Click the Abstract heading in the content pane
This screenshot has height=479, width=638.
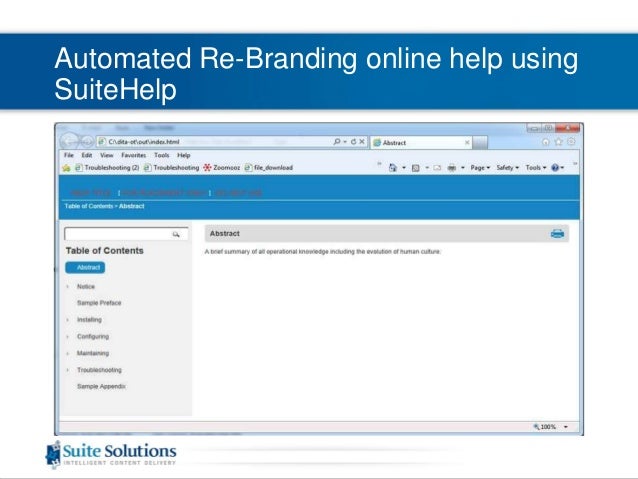point(225,234)
